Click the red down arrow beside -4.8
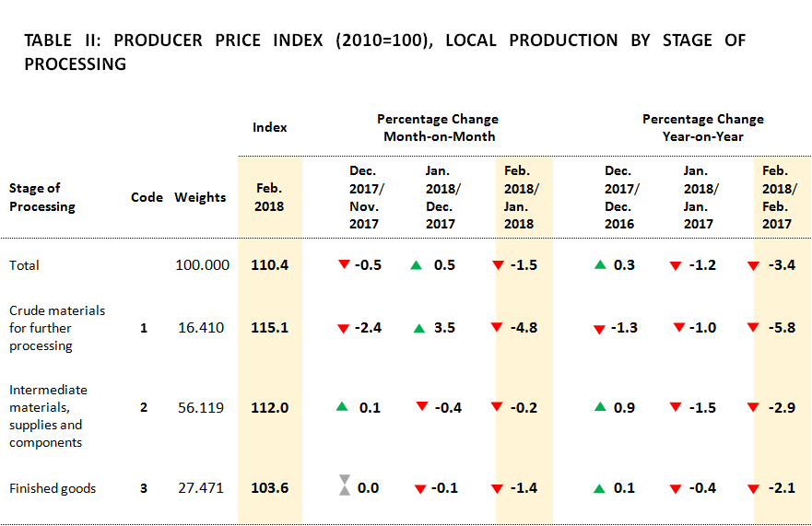Screen dimensions: 812x526 497,327
